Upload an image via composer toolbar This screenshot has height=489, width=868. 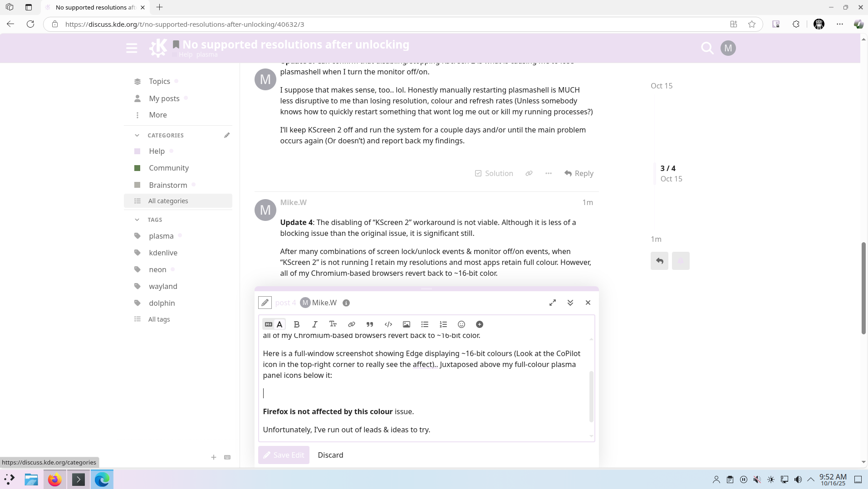pyautogui.click(x=407, y=324)
